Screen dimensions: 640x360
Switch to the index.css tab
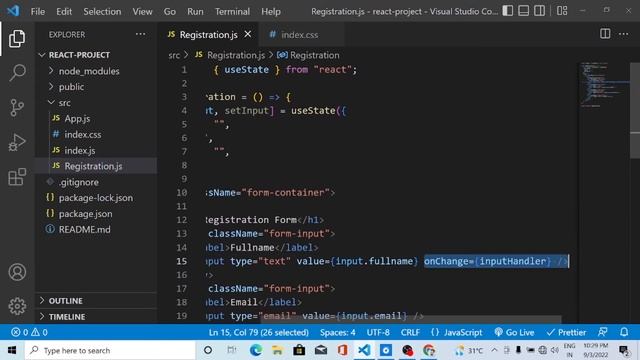pyautogui.click(x=300, y=35)
